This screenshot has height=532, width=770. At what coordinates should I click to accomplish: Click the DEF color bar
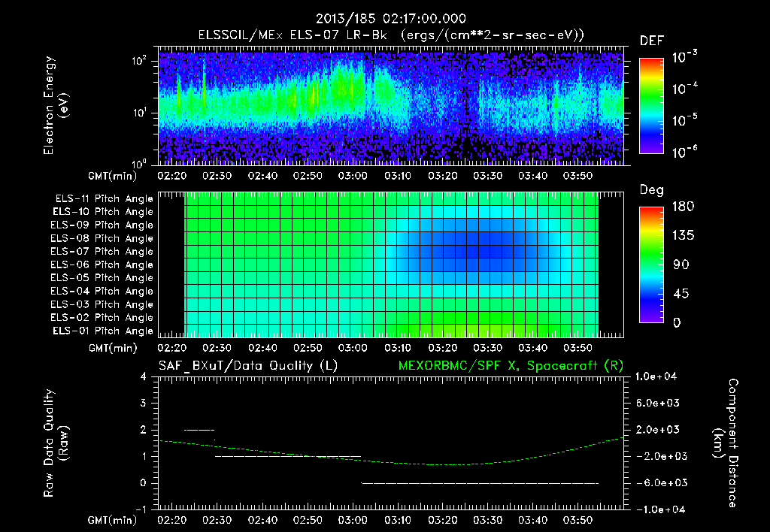[652, 106]
